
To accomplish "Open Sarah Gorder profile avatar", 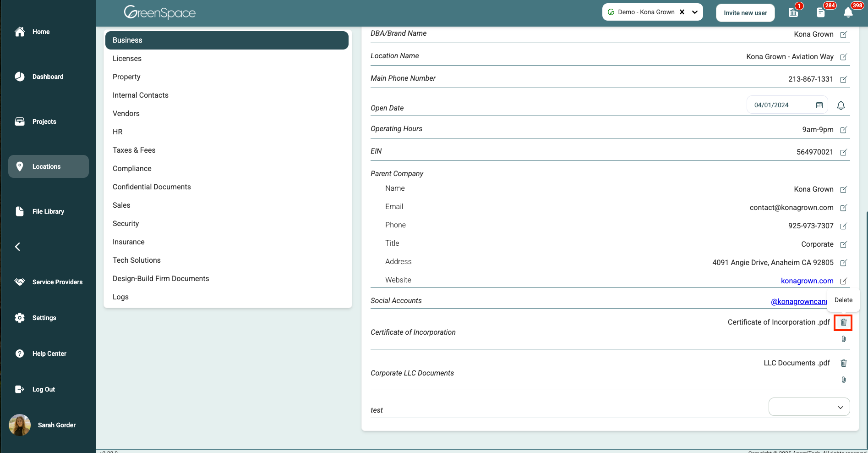I will (x=20, y=425).
